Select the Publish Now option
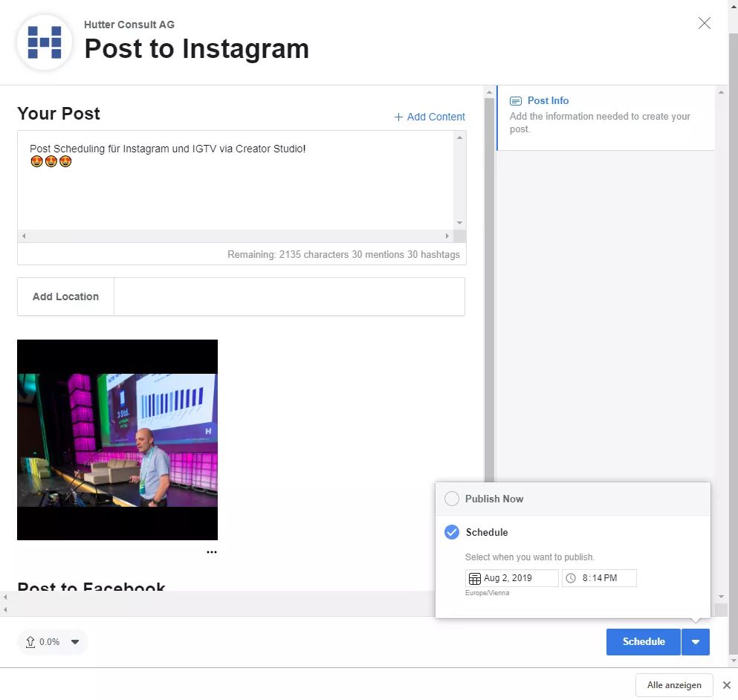The width and height of the screenshot is (738, 700). [x=452, y=499]
